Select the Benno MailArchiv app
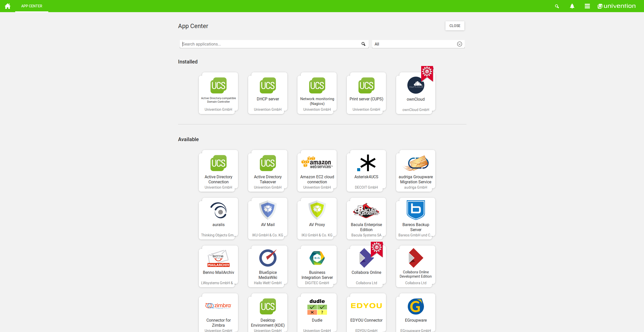644x332 pixels. tap(218, 266)
